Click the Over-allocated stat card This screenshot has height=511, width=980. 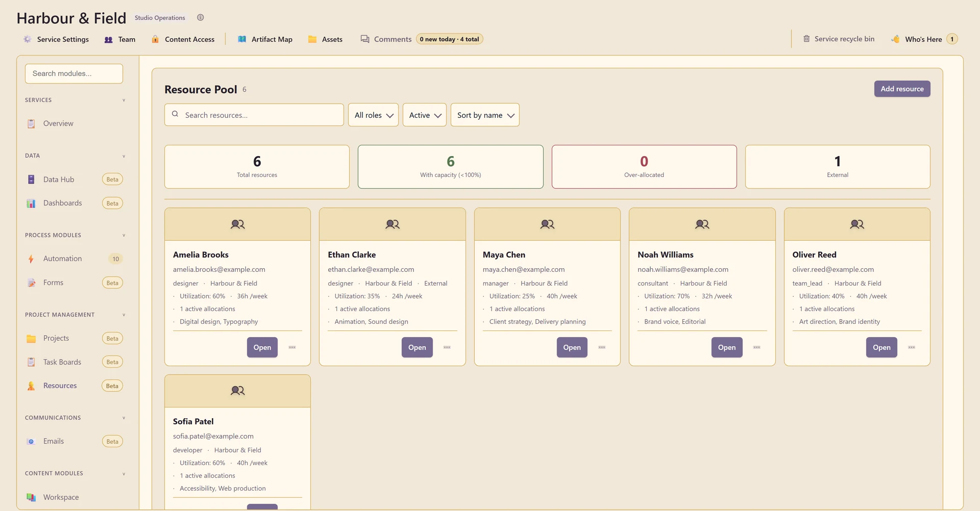point(644,167)
